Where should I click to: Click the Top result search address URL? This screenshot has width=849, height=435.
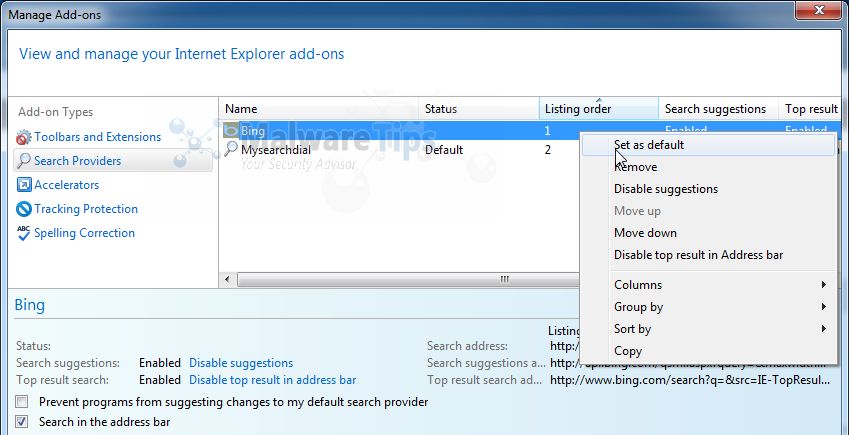[x=690, y=380]
